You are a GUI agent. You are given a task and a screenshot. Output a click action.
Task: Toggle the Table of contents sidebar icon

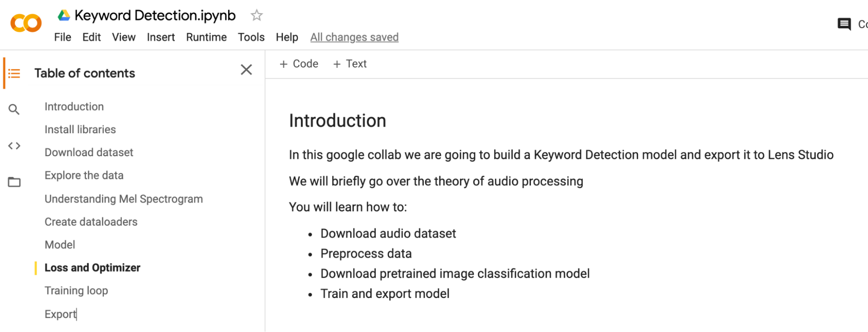(x=14, y=73)
